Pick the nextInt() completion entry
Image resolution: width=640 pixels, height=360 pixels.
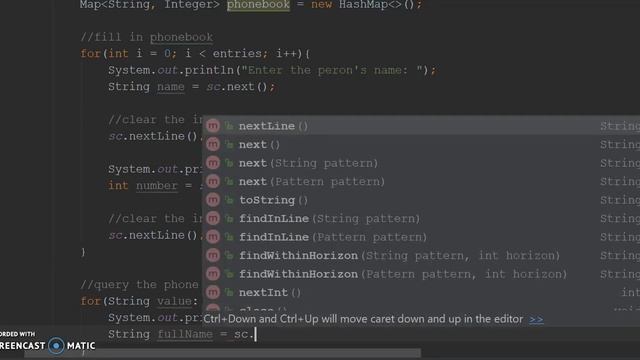click(x=421, y=292)
